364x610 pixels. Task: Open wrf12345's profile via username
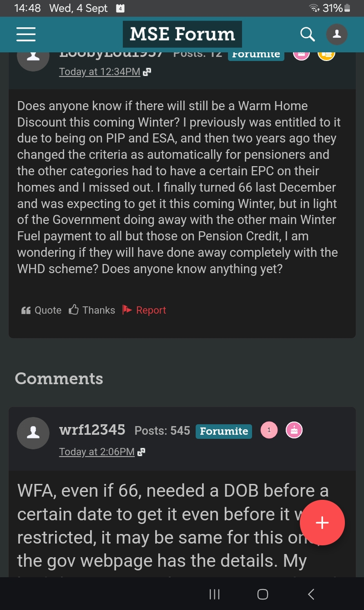pos(92,430)
